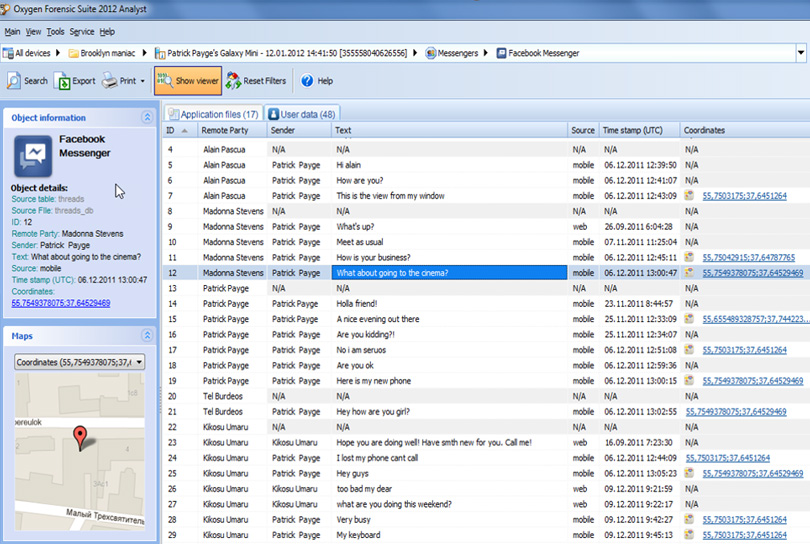The width and height of the screenshot is (810, 544).
Task: Expand arrow after Galaxy Mini breadcrumb
Action: (x=415, y=53)
